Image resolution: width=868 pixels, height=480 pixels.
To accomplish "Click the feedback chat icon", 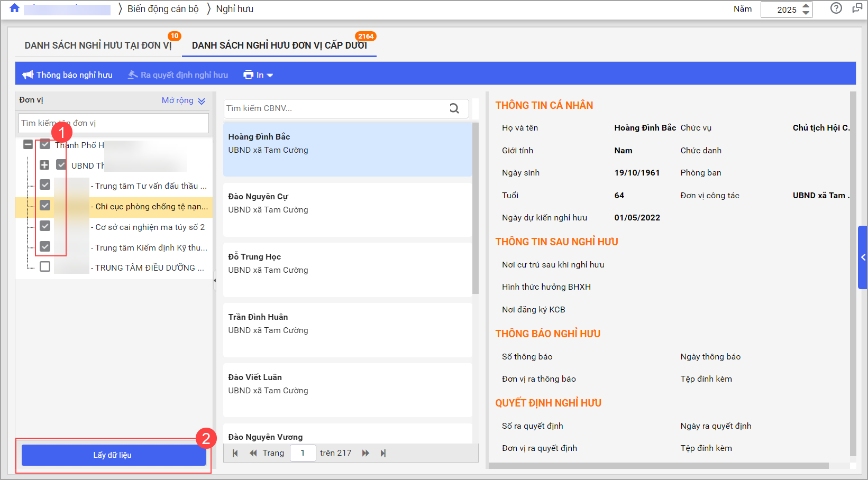I will tap(857, 8).
